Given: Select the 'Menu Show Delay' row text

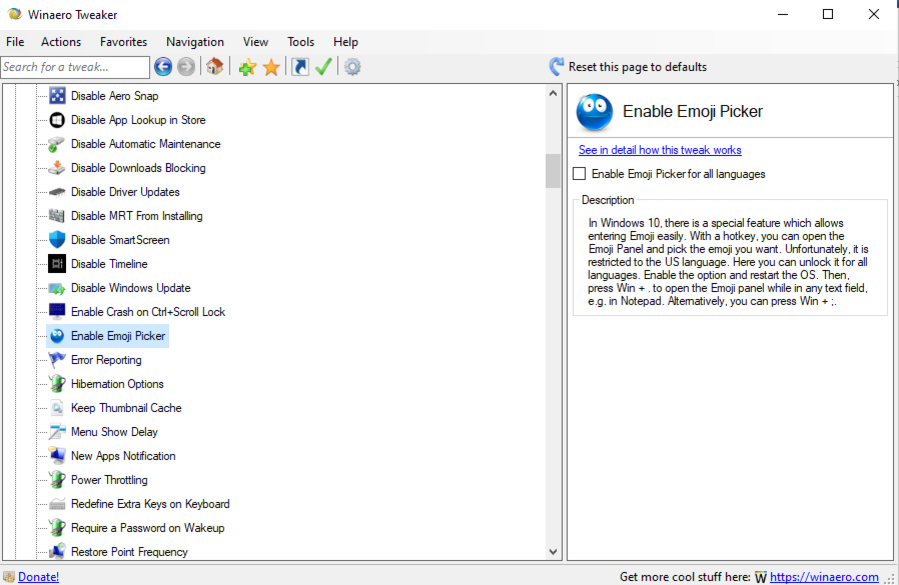Looking at the screenshot, I should (114, 432).
